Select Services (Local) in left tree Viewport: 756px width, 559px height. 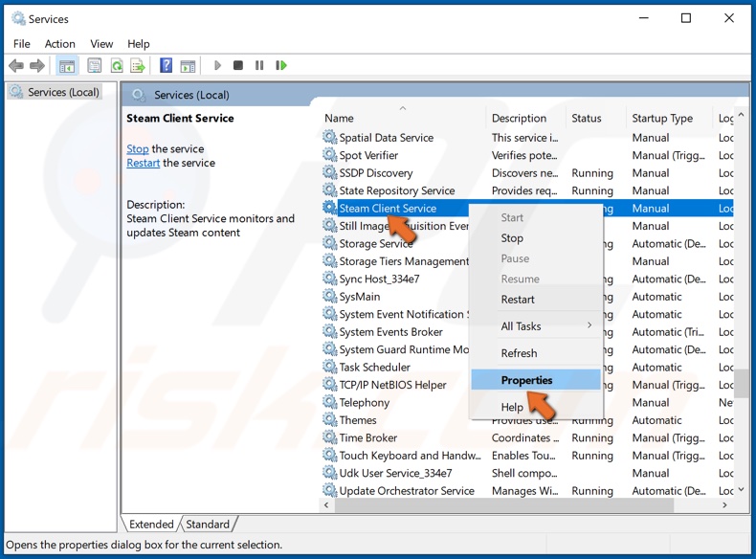click(63, 92)
